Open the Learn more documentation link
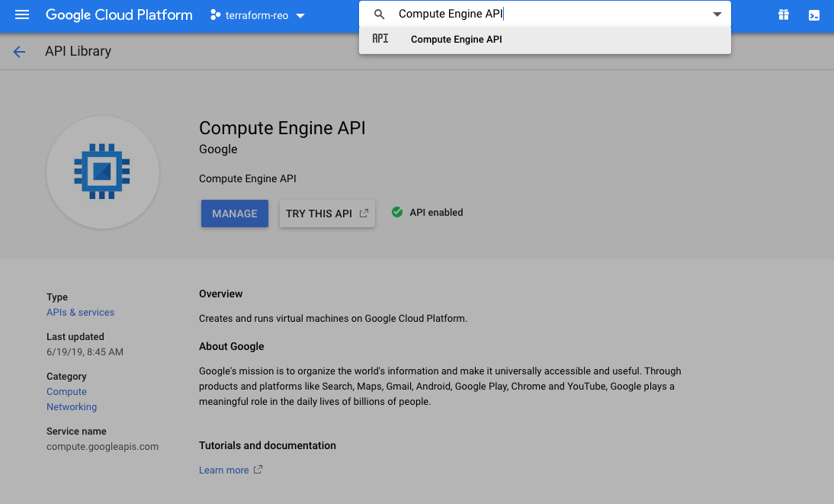834x504 pixels. (224, 470)
